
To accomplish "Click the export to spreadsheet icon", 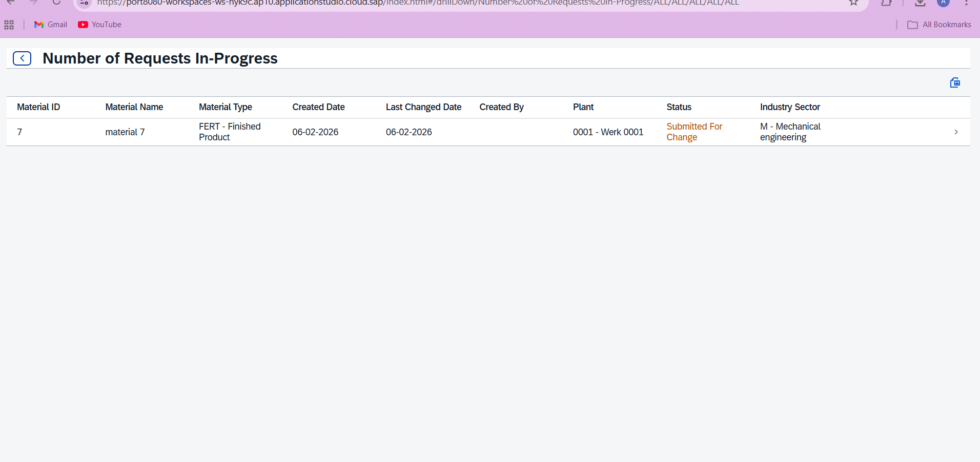I will pyautogui.click(x=955, y=83).
